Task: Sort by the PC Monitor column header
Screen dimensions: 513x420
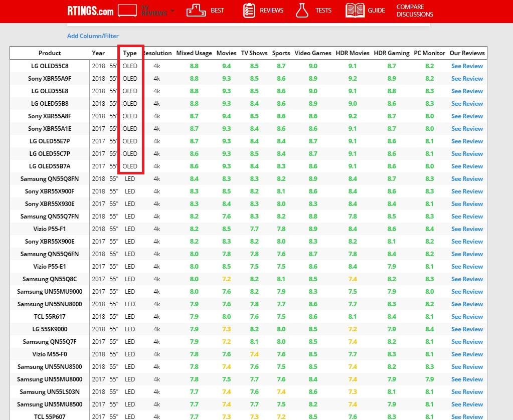Action: [430, 53]
